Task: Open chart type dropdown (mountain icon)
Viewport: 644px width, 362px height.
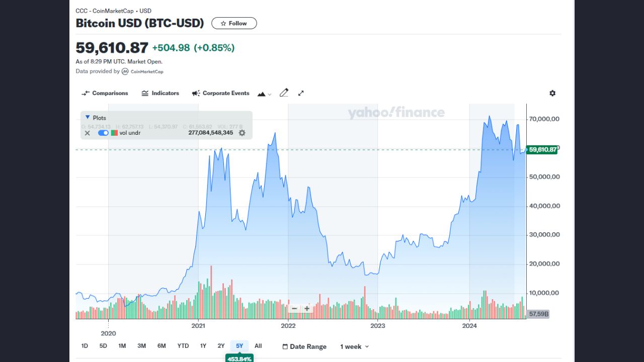Action: [x=264, y=94]
